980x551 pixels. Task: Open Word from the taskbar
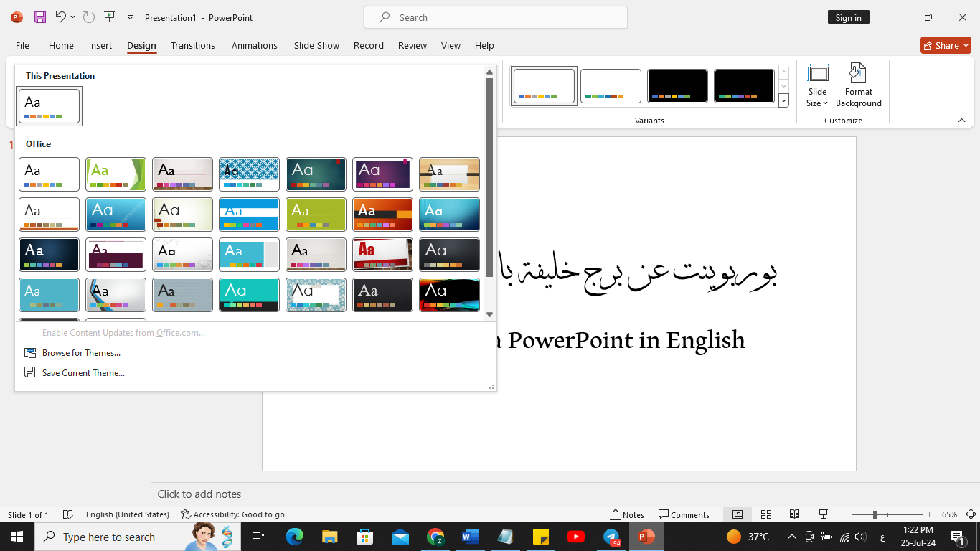[x=471, y=537]
